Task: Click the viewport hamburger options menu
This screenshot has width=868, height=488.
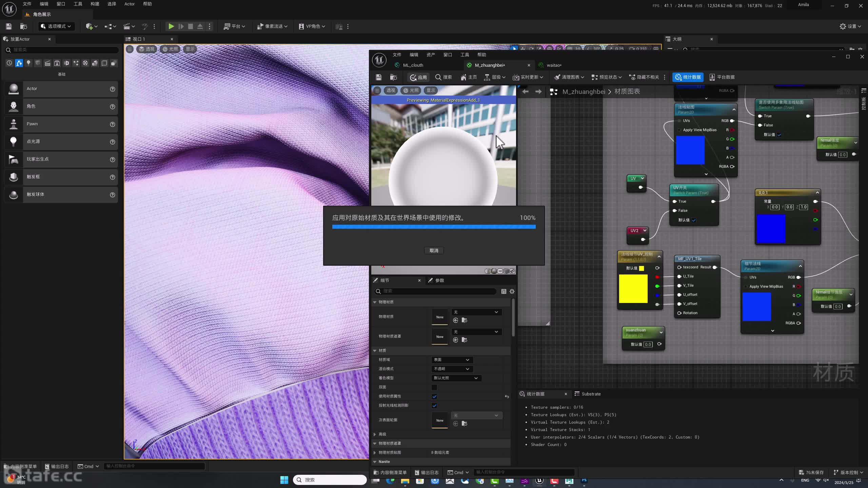Action: pos(130,49)
